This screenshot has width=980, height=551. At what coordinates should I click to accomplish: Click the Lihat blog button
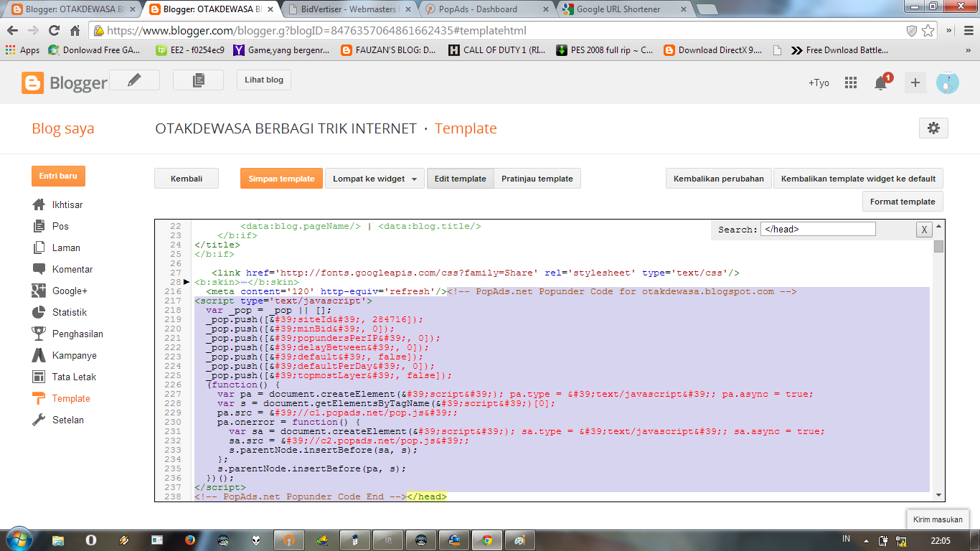[x=264, y=80]
